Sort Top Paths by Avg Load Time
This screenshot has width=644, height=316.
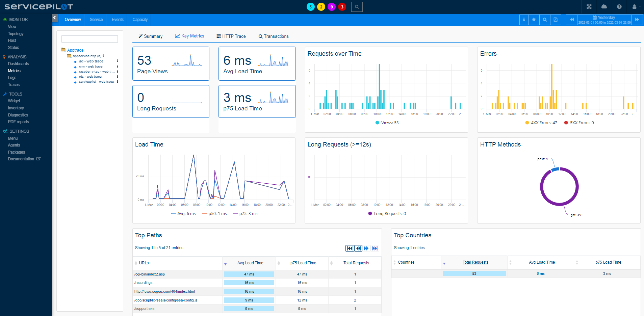point(250,263)
